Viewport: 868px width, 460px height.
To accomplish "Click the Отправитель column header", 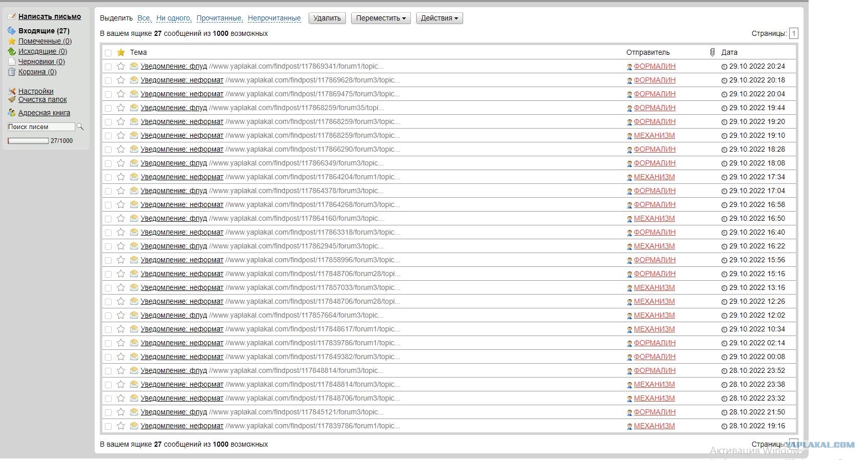I will pos(648,52).
